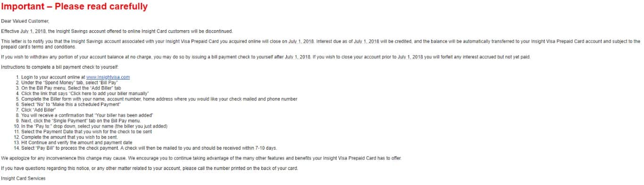Click the red 'Important – Please read carefully' heading
Image resolution: width=644 pixels, height=185 pixels.
click(x=75, y=7)
